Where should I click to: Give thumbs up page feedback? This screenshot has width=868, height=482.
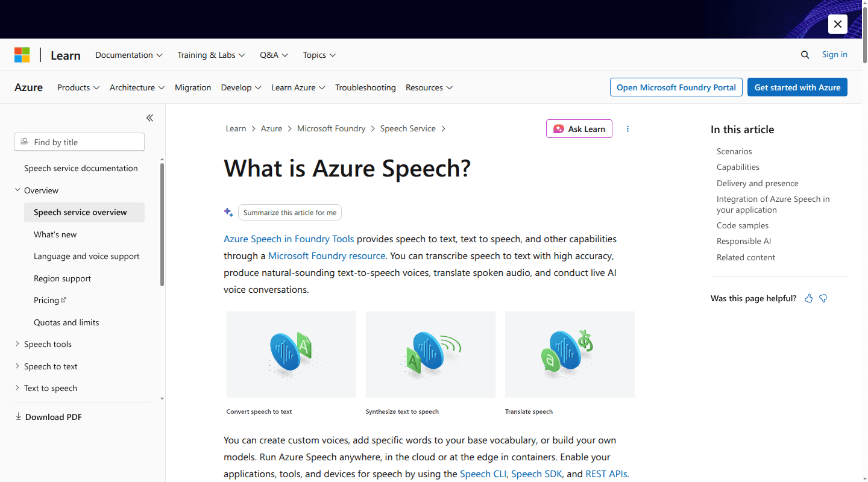tap(809, 298)
